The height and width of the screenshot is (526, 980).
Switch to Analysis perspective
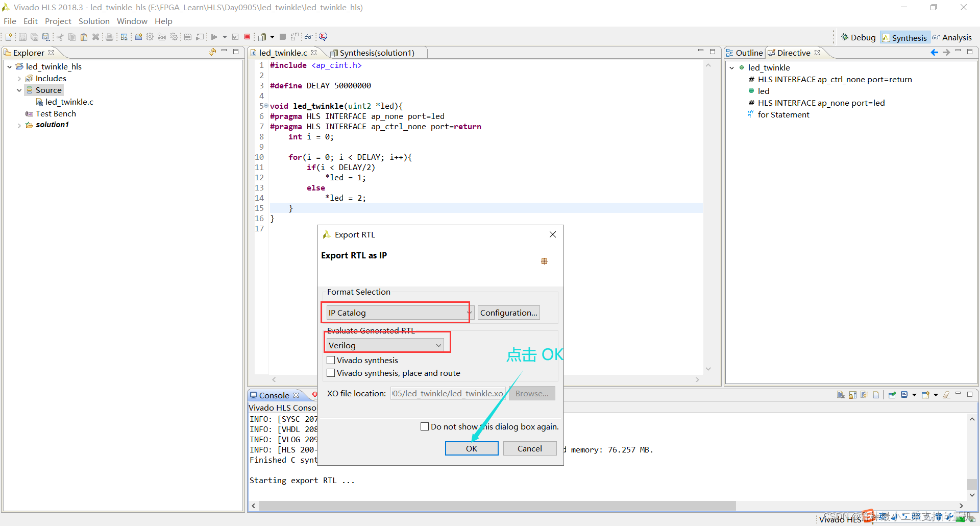952,37
